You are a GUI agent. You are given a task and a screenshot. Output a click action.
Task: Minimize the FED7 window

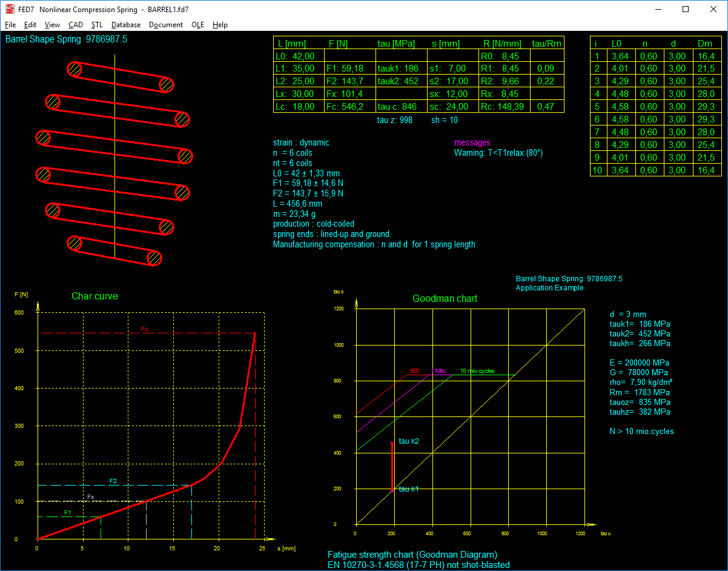658,9
